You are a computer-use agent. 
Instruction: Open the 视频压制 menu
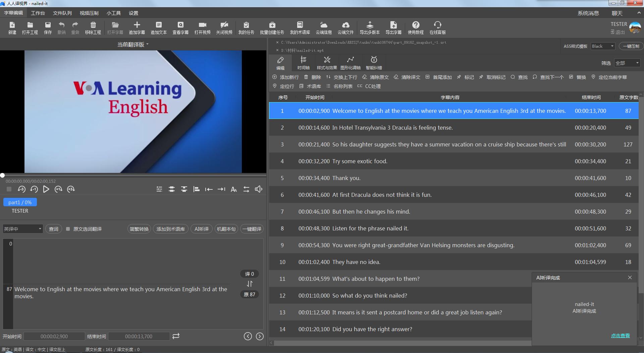[89, 13]
